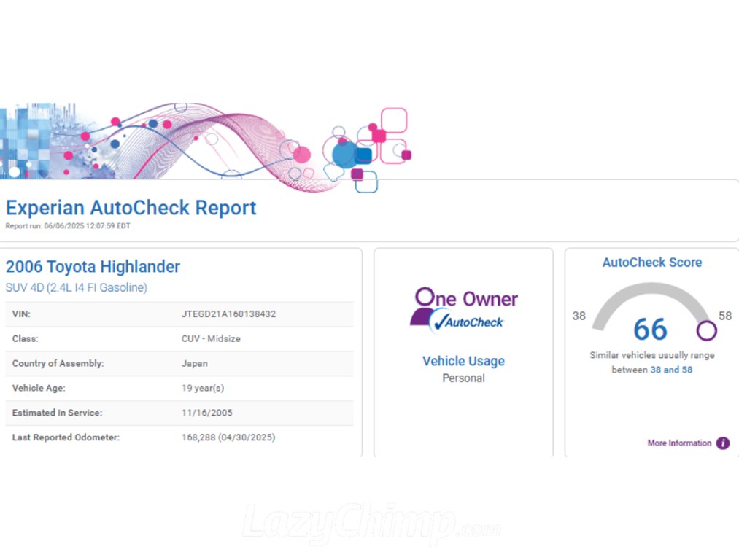Screen dimensions: 739x560
Task: Select the Experian AutoCheck Report title
Action: pyautogui.click(x=131, y=208)
